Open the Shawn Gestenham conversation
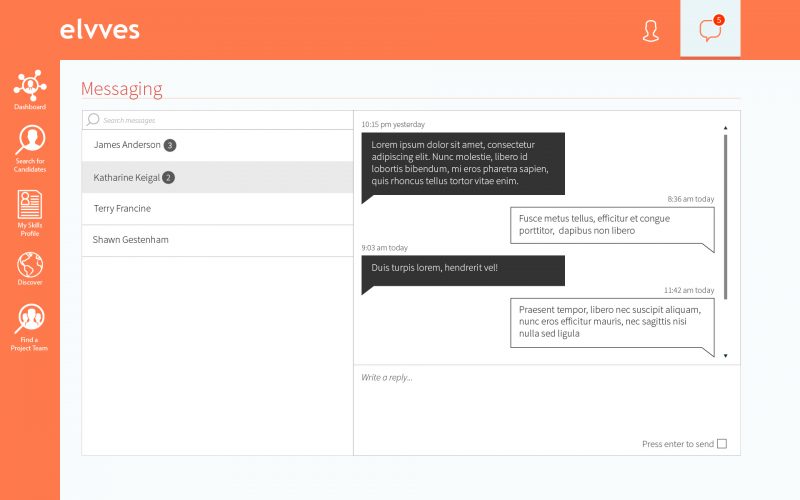Viewport: 800px width, 500px height. (217, 240)
